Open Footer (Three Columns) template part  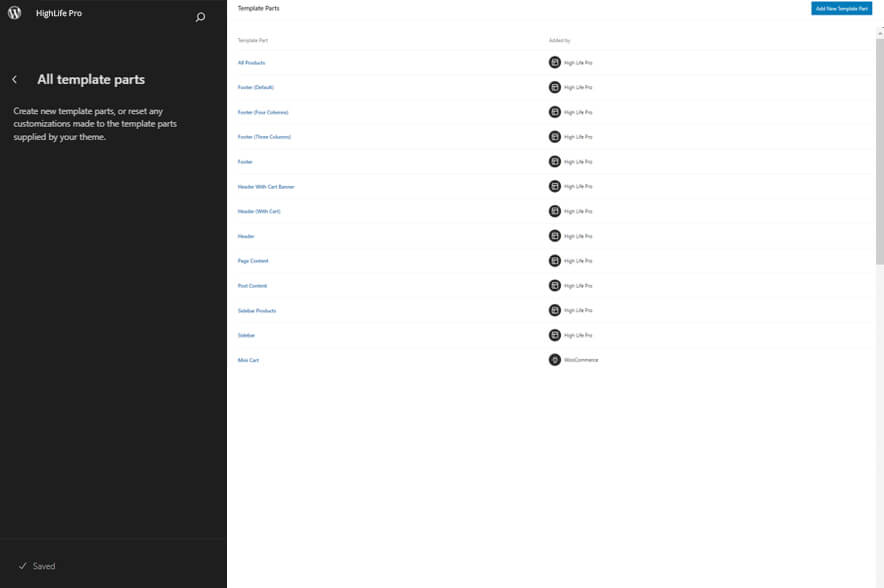[264, 137]
